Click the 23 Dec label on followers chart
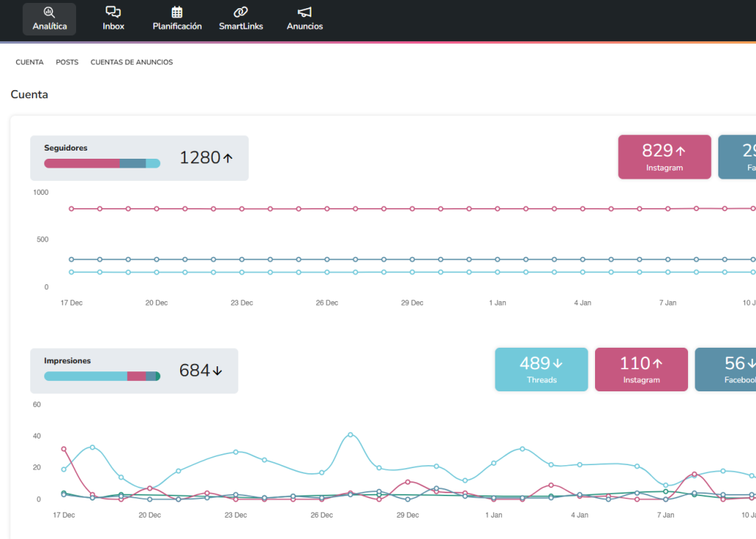Viewport: 756px width, 539px height. pyautogui.click(x=241, y=303)
